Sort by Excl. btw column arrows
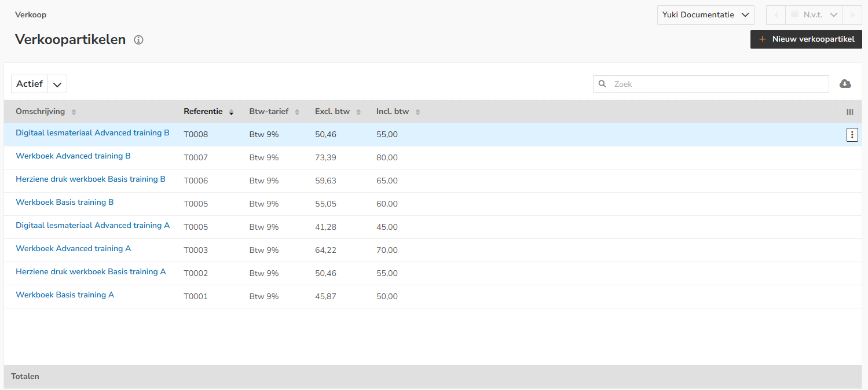868x390 pixels. pyautogui.click(x=358, y=112)
